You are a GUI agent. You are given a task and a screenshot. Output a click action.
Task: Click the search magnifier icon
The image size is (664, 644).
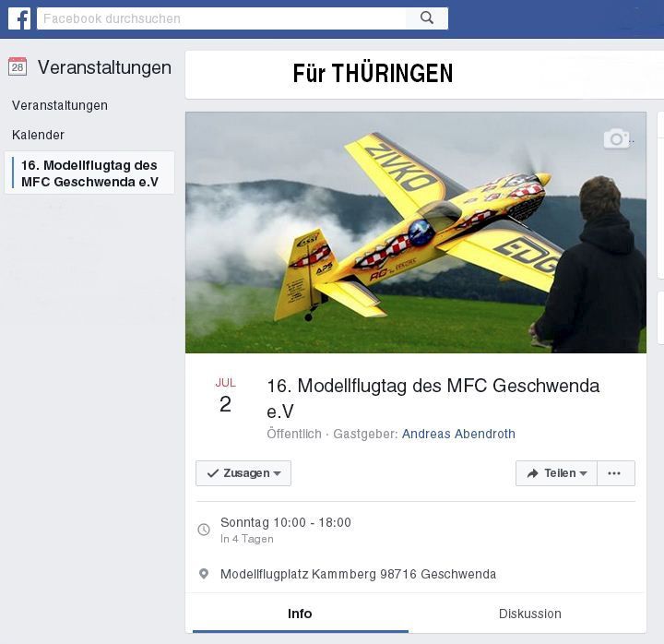click(426, 18)
